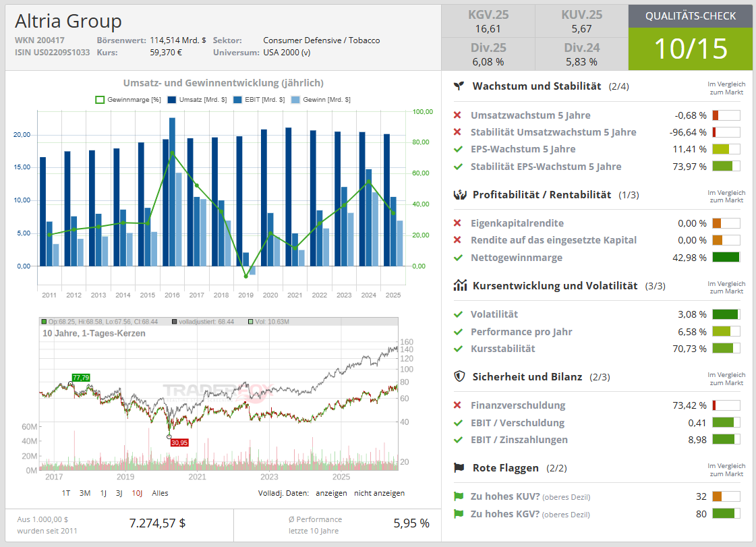Click the chart icon beside Kursentwicklung und Volatilität
The height and width of the screenshot is (547, 756).
[460, 285]
